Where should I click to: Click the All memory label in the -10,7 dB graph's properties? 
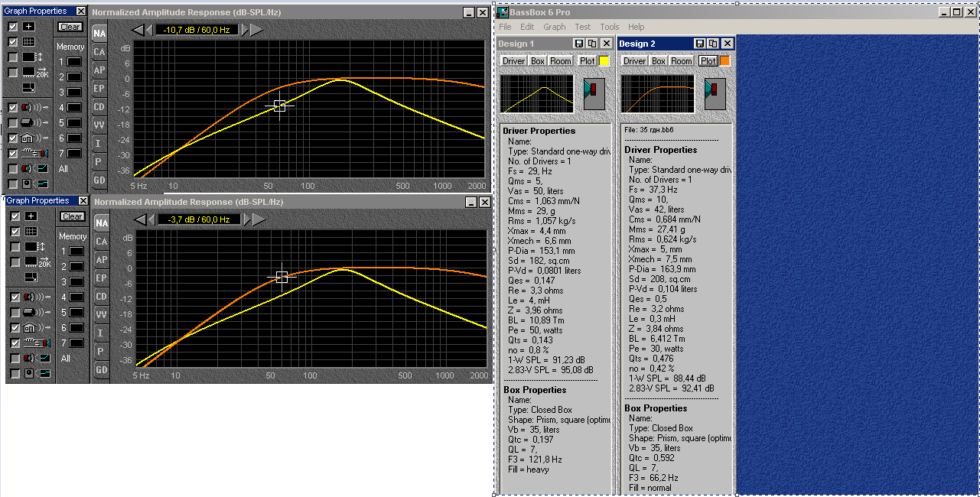(63, 169)
